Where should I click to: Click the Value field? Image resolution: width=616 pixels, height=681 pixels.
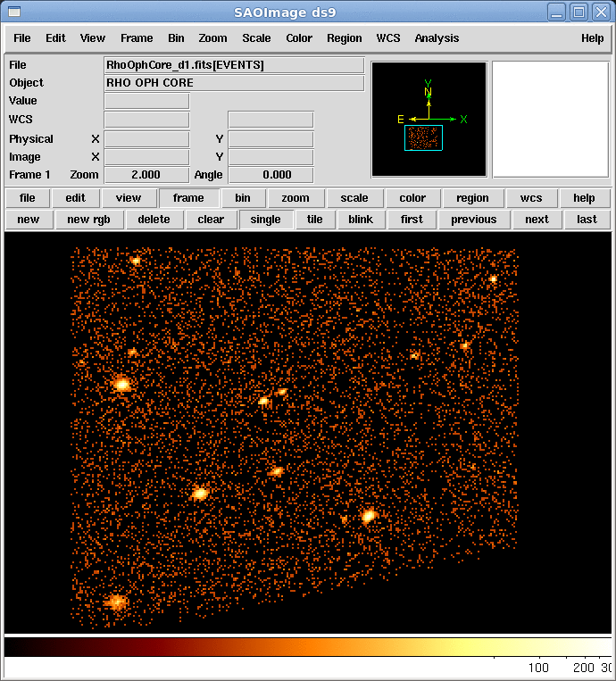click(146, 101)
